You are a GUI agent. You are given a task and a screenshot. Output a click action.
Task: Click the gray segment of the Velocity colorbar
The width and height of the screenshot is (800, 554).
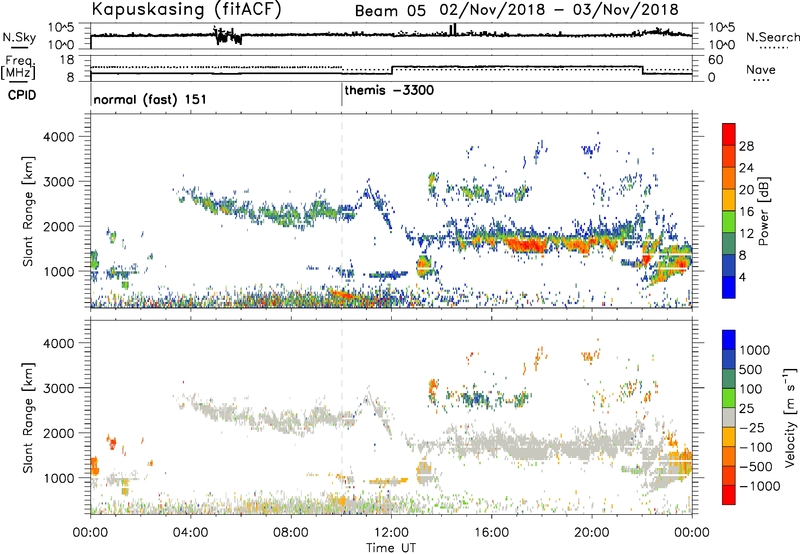coord(729,418)
